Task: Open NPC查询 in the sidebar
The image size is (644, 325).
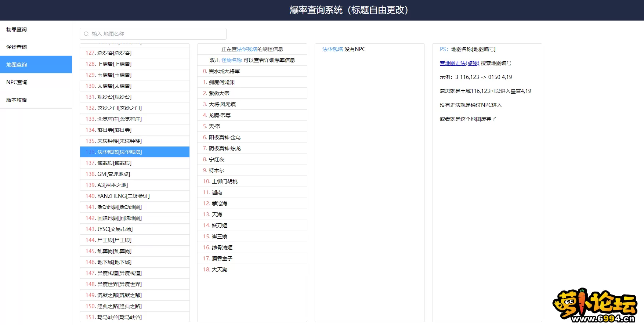Action: (36, 82)
